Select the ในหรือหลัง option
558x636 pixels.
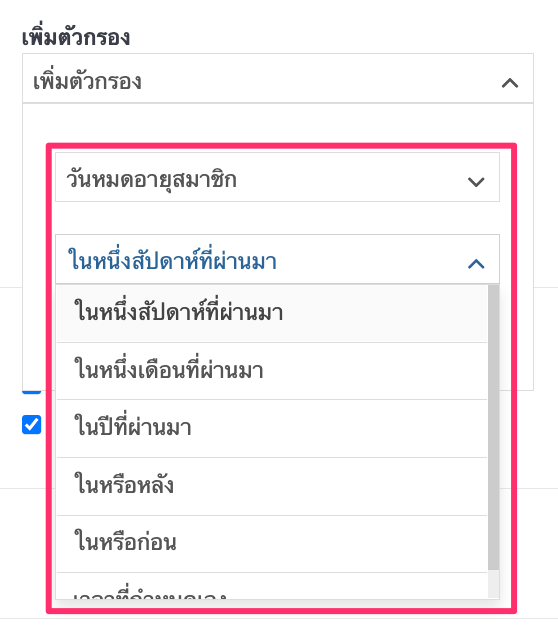point(272,487)
